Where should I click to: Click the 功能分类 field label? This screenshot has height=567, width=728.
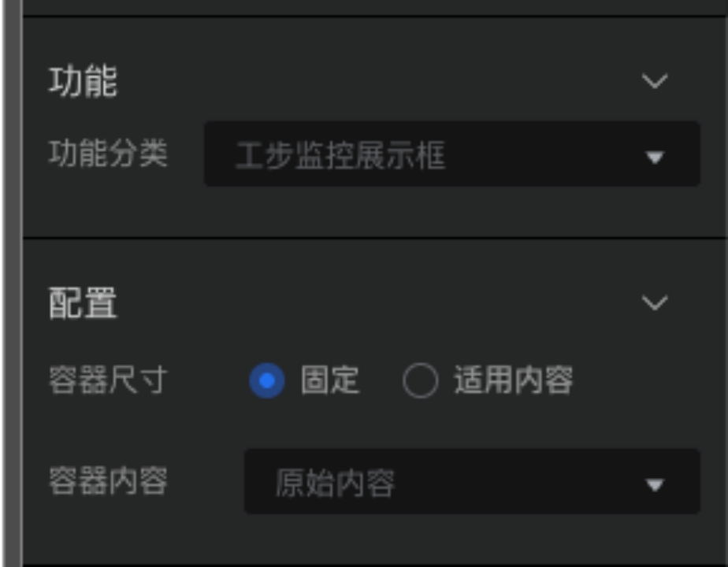[108, 154]
